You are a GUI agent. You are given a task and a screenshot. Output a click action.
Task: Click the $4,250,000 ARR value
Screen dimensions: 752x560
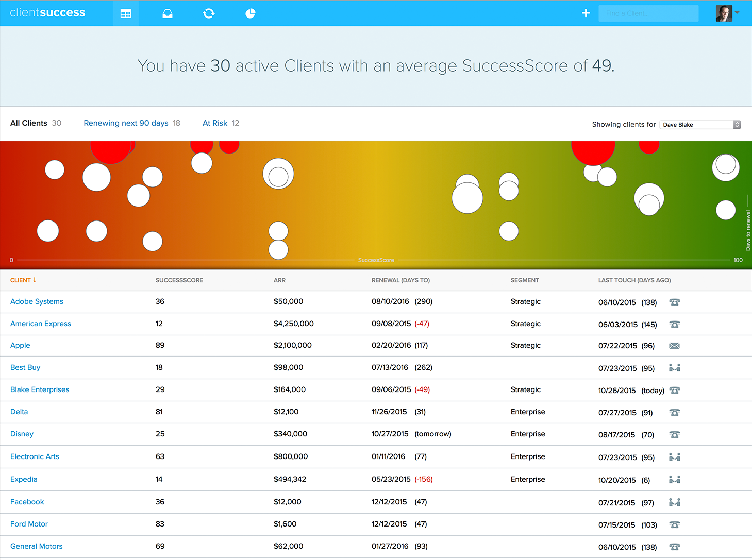point(293,324)
